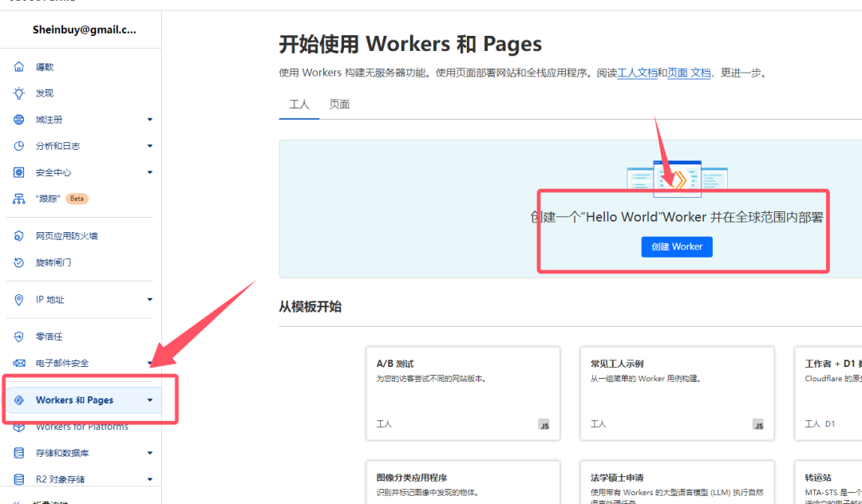Expand the 安全中心 dropdown arrow

coord(149,172)
